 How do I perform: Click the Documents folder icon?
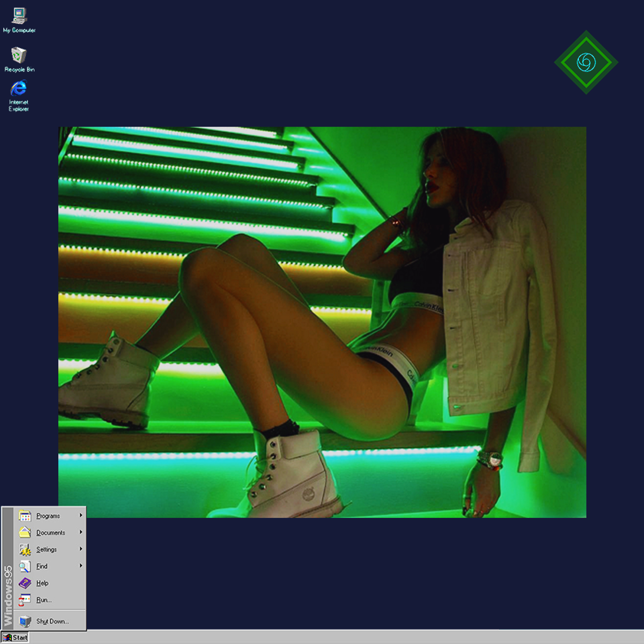25,532
